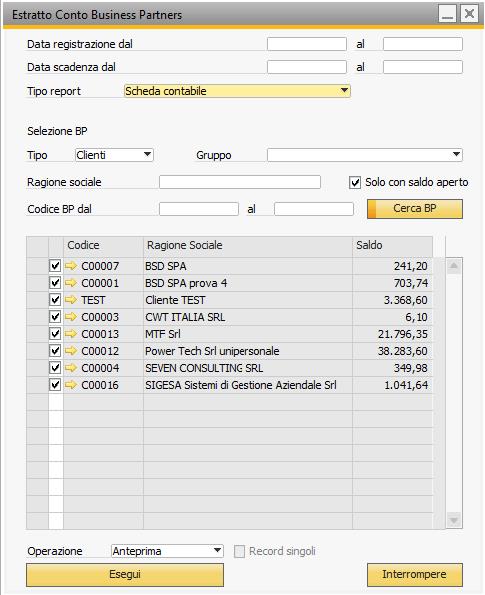Image resolution: width=485 pixels, height=595 pixels.
Task: Open link arrow for C00004 SEVEN CONSULTING
Action: pos(71,368)
